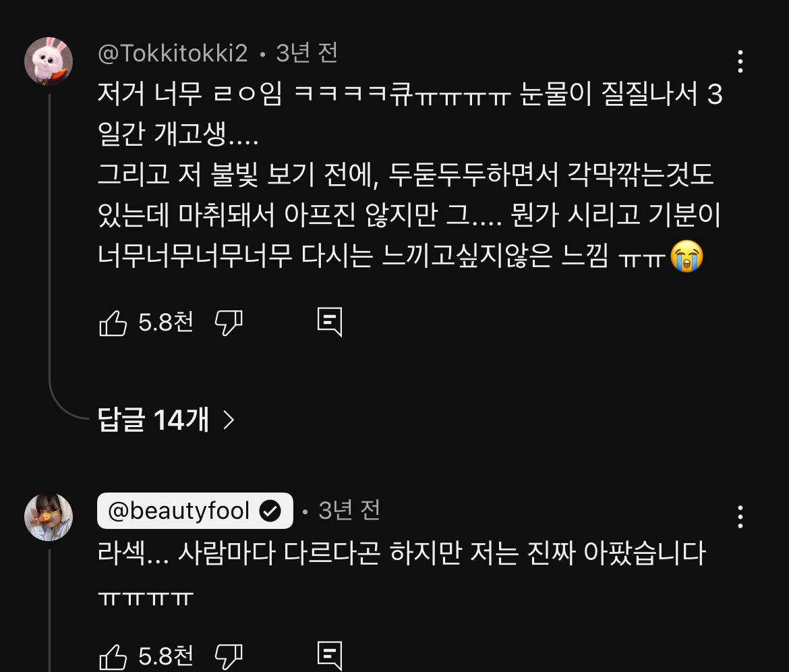Visit the @Tokkitokki2 channel via username
Image resolution: width=789 pixels, height=672 pixels.
coord(173,53)
